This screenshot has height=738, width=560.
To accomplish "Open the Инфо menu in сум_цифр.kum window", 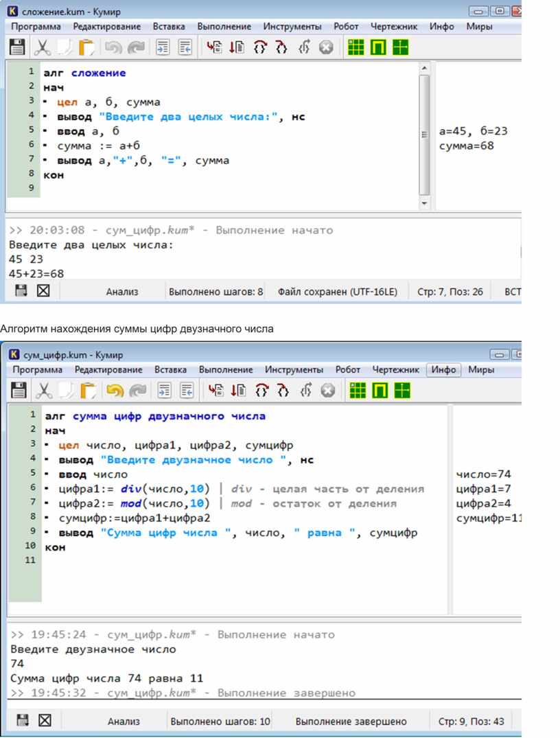I will click(x=443, y=370).
